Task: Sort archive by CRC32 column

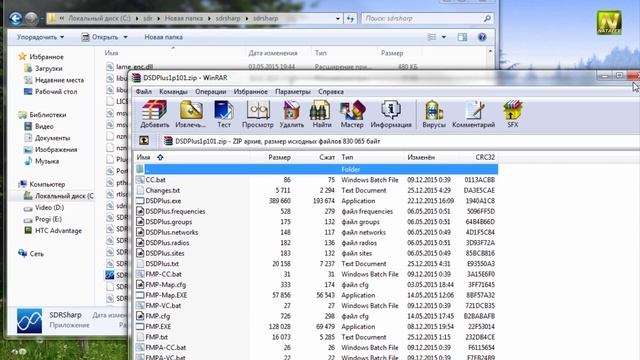Action: [x=485, y=157]
